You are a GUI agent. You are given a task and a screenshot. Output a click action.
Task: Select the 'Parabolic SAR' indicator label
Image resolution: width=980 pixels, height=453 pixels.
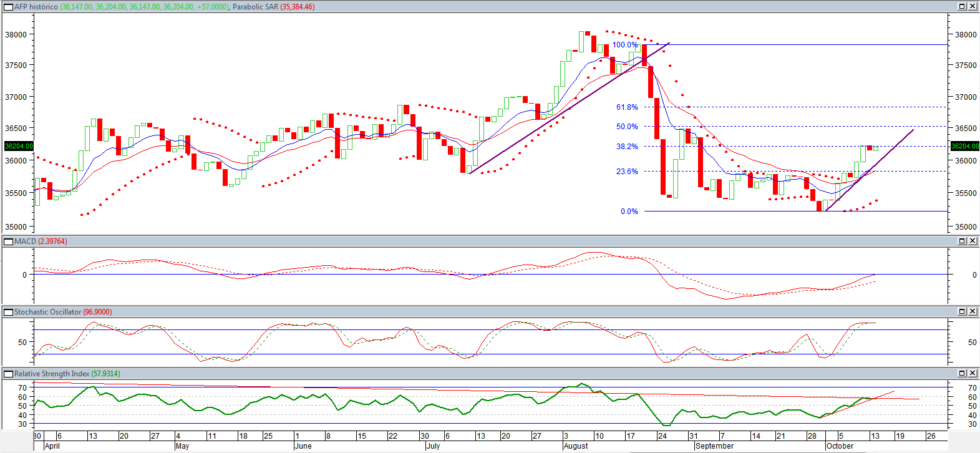255,7
